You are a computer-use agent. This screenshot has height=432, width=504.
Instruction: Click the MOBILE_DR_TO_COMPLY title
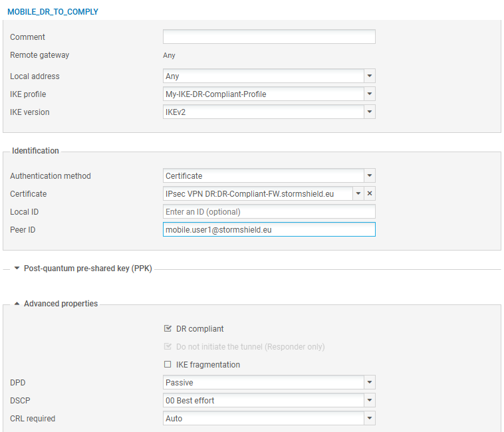coord(53,12)
